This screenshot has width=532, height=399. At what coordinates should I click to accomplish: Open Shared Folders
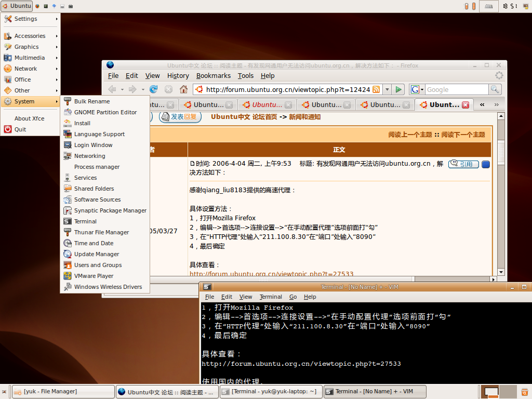coord(105,189)
